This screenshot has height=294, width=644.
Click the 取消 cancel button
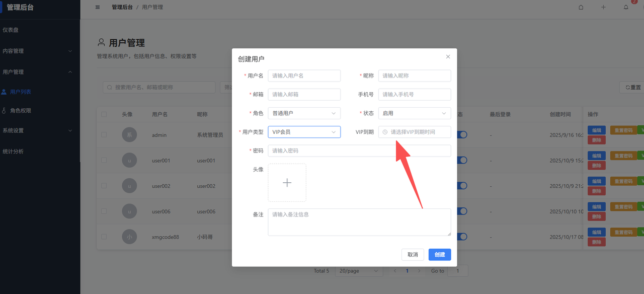coord(412,254)
